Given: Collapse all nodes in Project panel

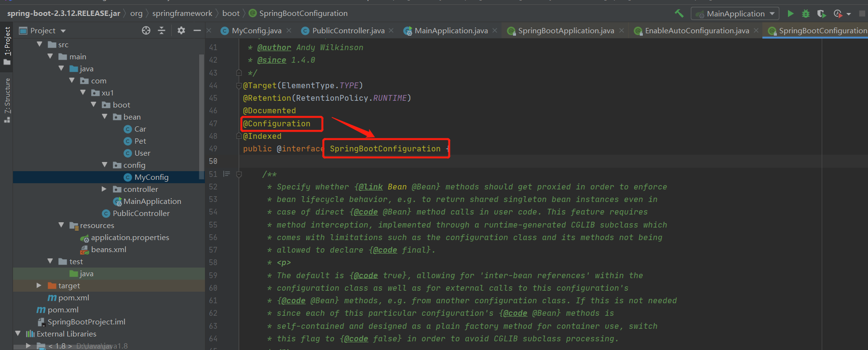Looking at the screenshot, I should 162,30.
